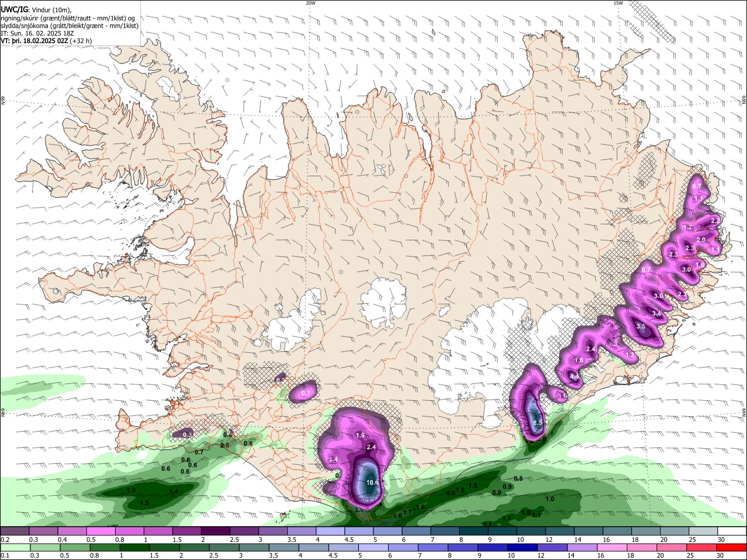This screenshot has height=560, width=747.
Task: Select bottom-row rain swatch starting at 0.8
Action: [105, 548]
